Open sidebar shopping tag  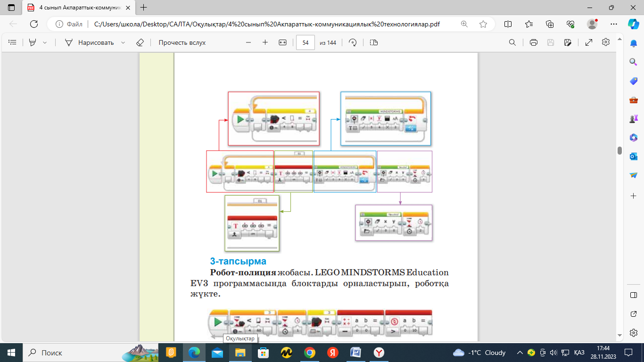coord(634,81)
